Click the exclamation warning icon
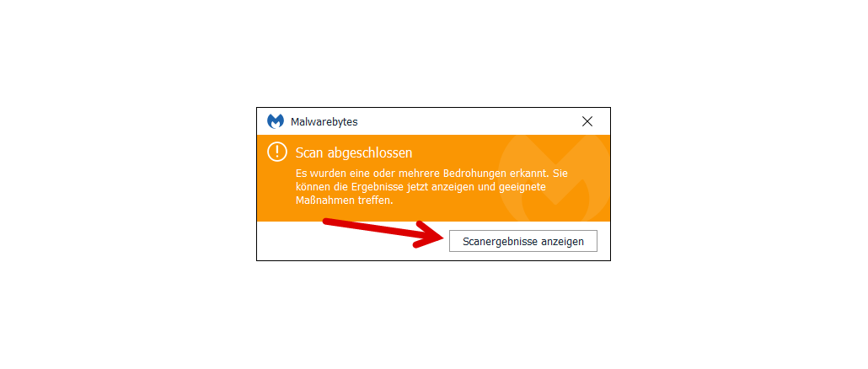Viewport: 868px width, 369px height. coord(276,152)
